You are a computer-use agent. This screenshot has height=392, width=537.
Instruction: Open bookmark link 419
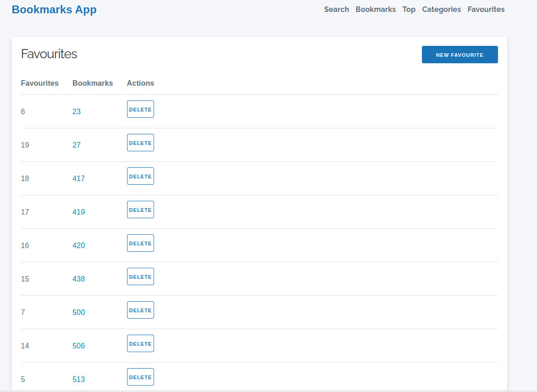[79, 212]
